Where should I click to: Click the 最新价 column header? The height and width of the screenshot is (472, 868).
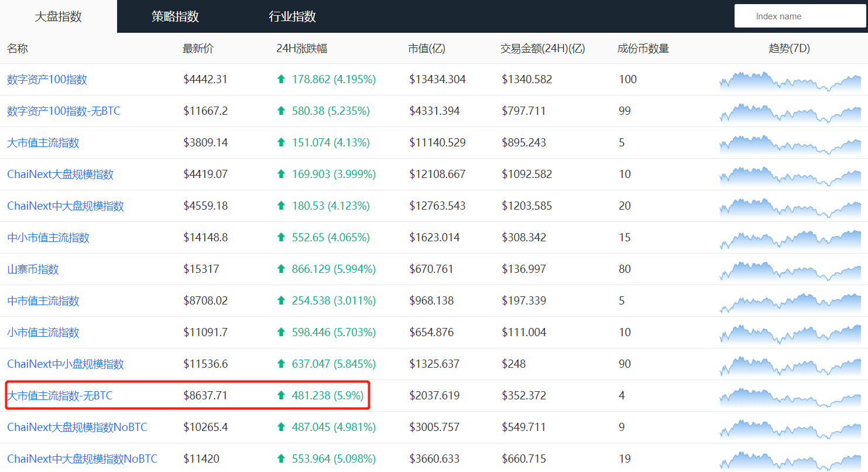[198, 49]
